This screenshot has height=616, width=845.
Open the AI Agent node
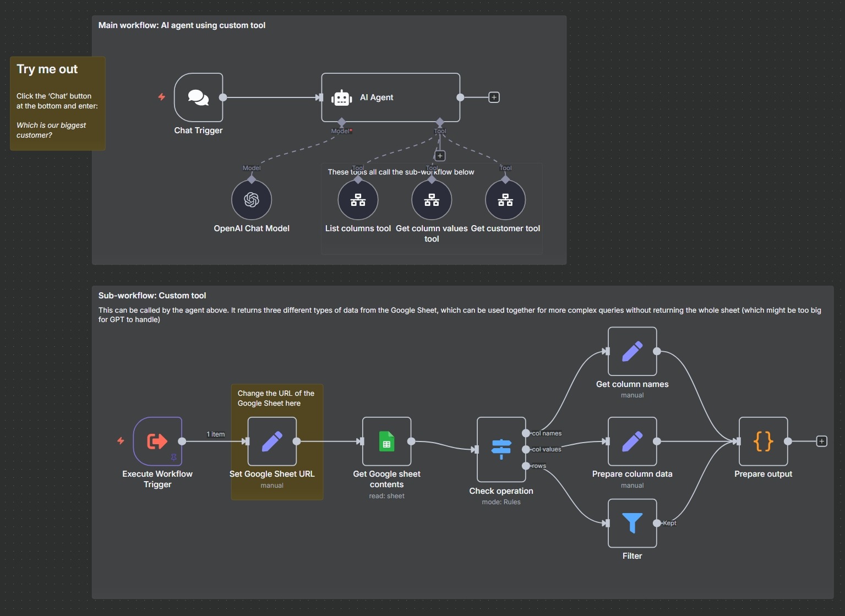pos(390,97)
